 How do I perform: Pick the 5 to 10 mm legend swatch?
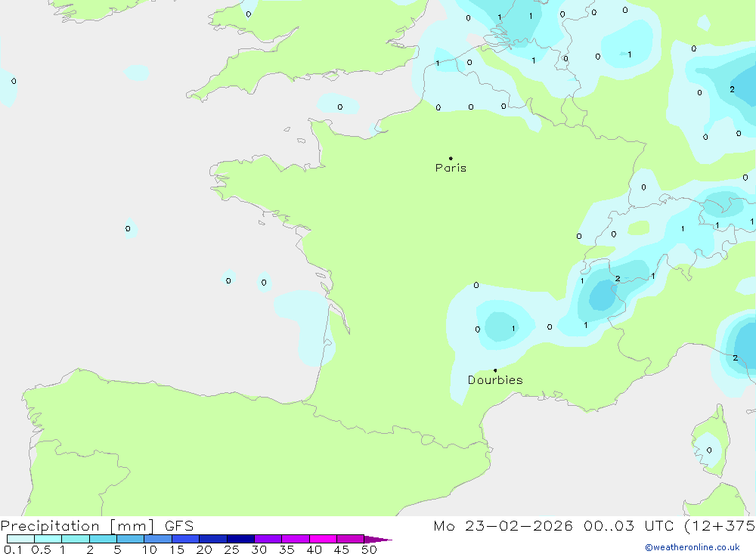(x=130, y=539)
